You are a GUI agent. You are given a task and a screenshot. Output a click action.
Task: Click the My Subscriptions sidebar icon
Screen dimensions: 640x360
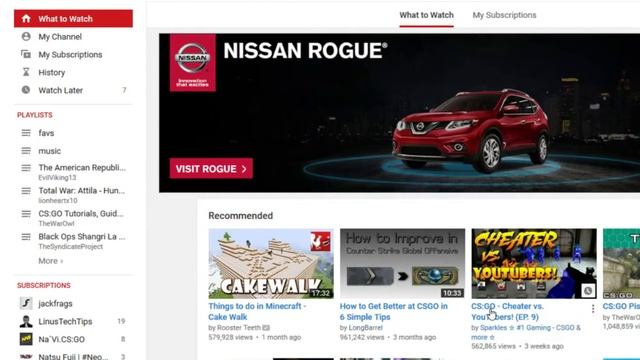(26, 54)
